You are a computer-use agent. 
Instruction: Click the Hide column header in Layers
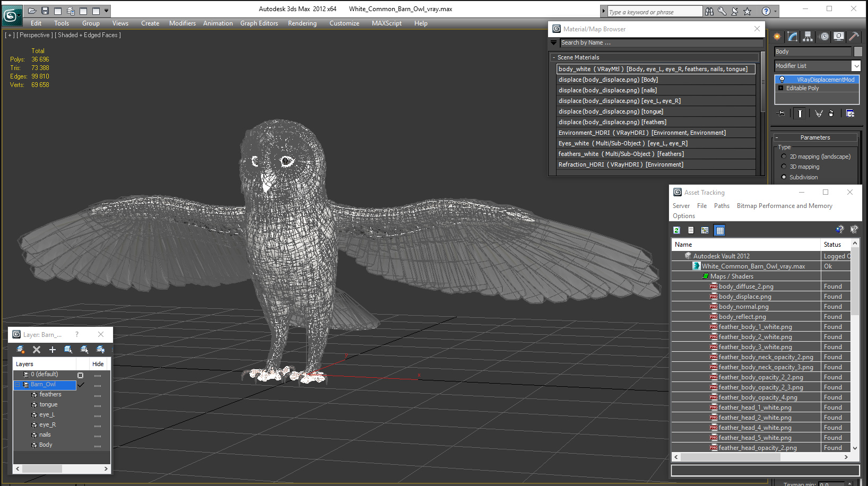[x=98, y=364]
